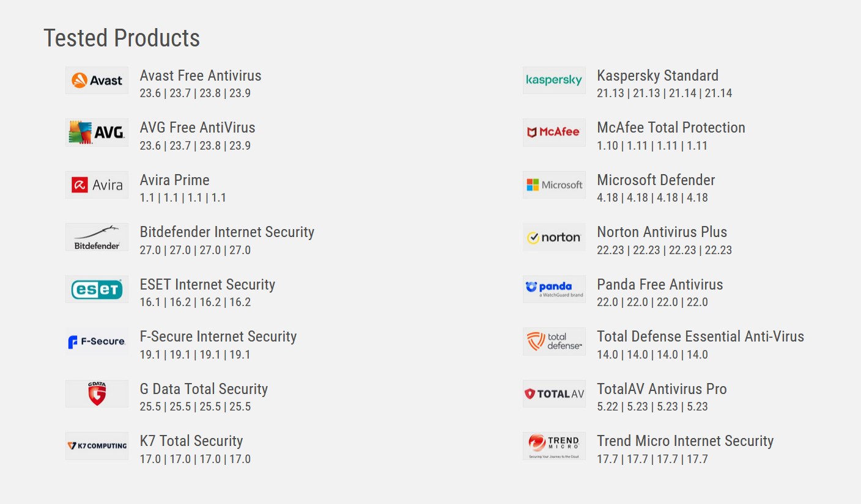Click the Total Defense logo
This screenshot has height=504, width=861.
point(554,341)
